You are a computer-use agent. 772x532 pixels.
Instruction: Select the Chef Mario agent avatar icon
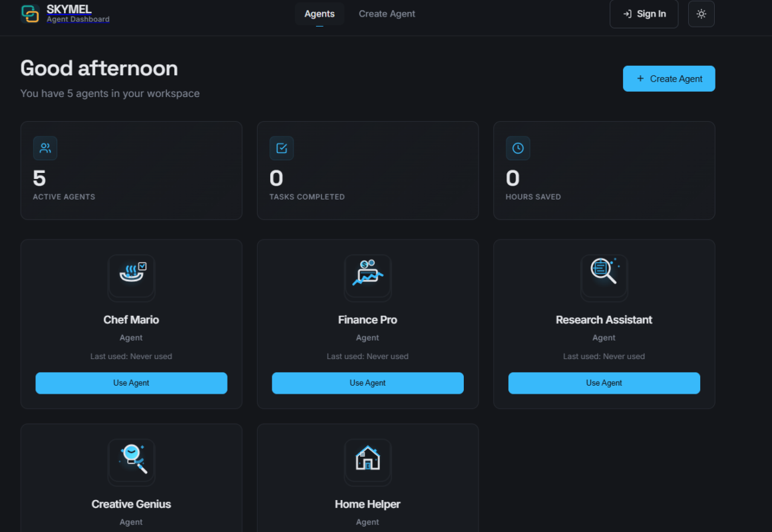(x=131, y=277)
